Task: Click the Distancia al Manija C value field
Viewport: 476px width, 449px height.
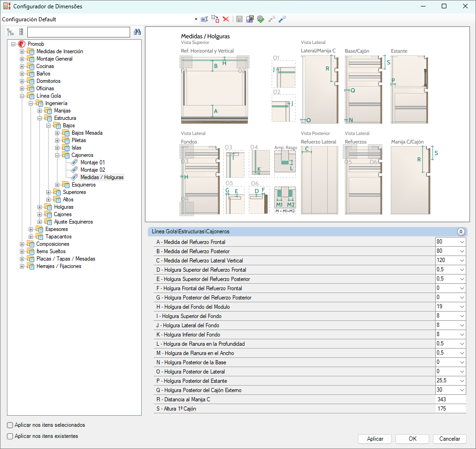Action: pyautogui.click(x=450, y=399)
